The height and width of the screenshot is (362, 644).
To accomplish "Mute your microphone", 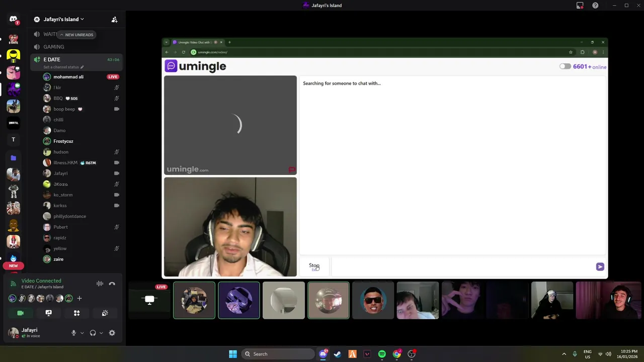I will coord(73,333).
